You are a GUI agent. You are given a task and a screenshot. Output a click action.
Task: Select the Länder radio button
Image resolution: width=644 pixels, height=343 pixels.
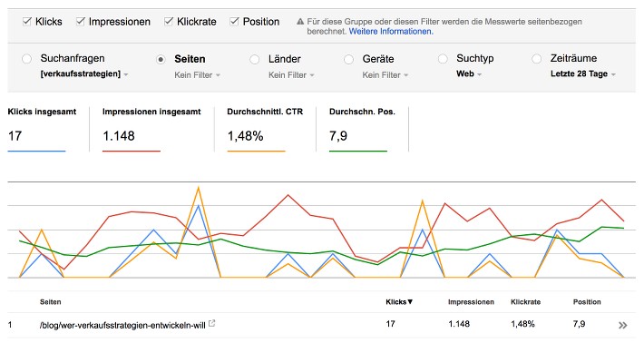click(x=255, y=60)
